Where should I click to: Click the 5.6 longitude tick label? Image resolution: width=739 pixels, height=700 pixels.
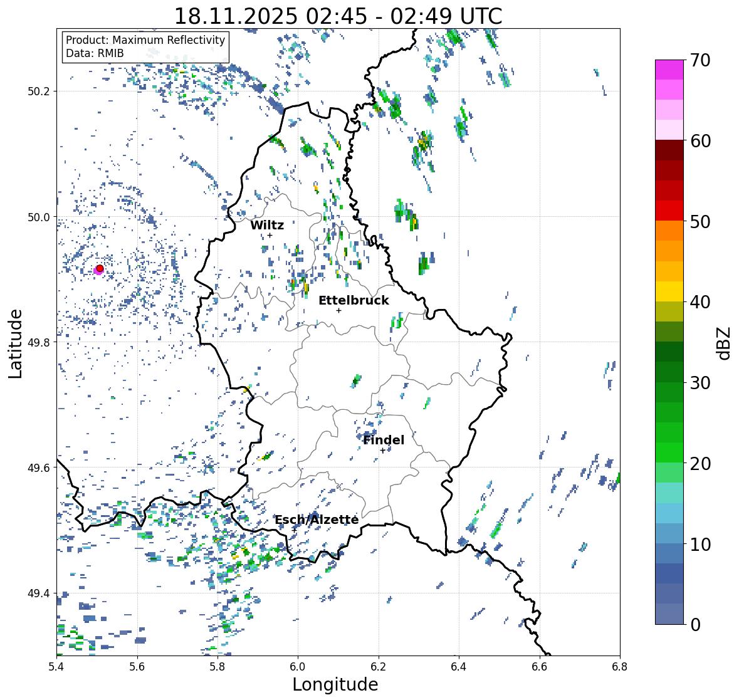pos(137,667)
